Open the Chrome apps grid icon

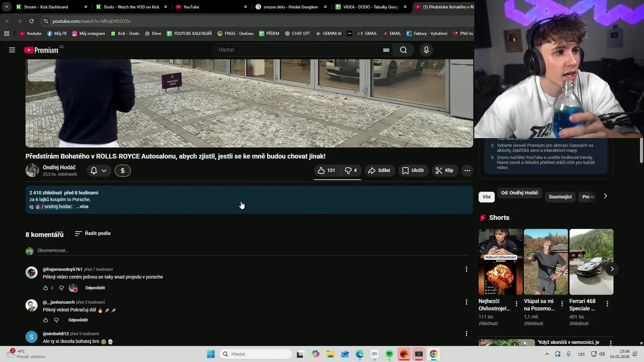7,34
